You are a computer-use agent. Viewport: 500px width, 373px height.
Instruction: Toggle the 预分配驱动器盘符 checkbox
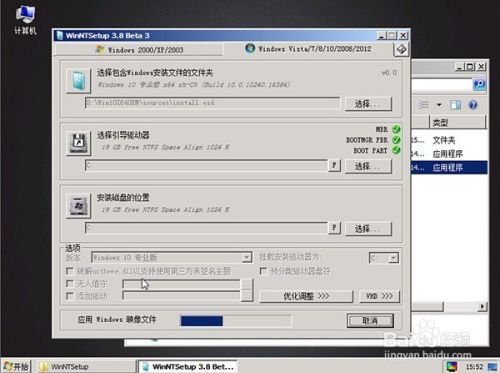click(263, 271)
